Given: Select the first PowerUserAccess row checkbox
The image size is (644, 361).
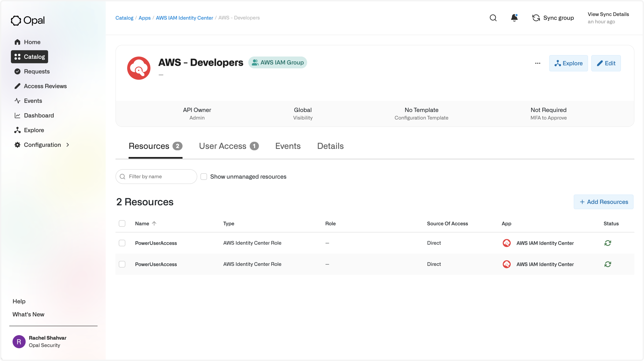Looking at the screenshot, I should pyautogui.click(x=122, y=243).
